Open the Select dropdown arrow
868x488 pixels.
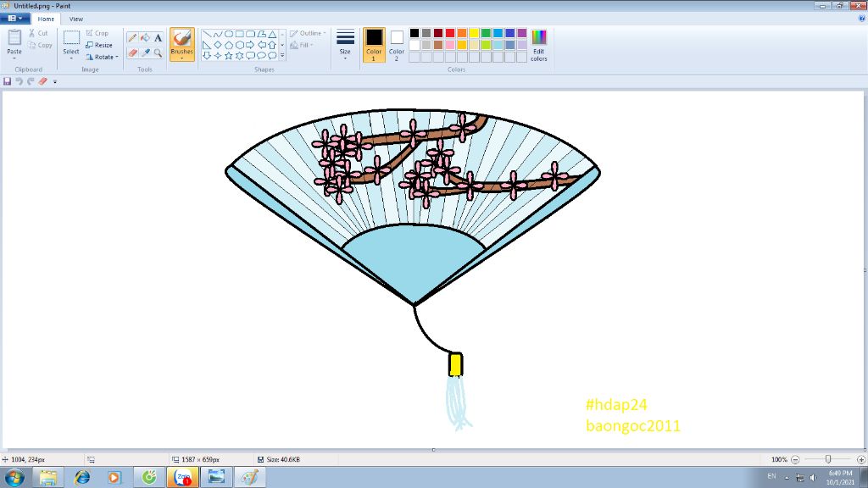[x=71, y=58]
